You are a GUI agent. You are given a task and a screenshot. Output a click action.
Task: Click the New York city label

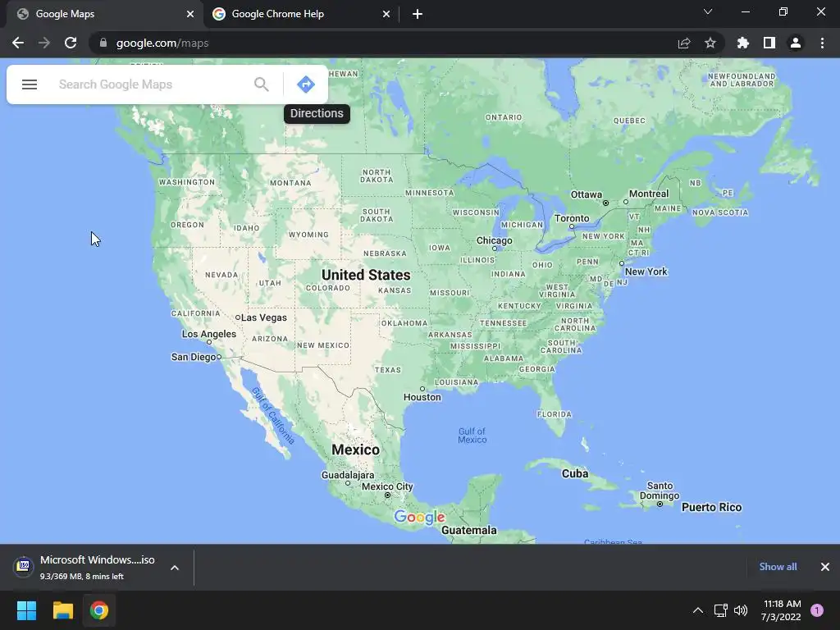tap(646, 272)
